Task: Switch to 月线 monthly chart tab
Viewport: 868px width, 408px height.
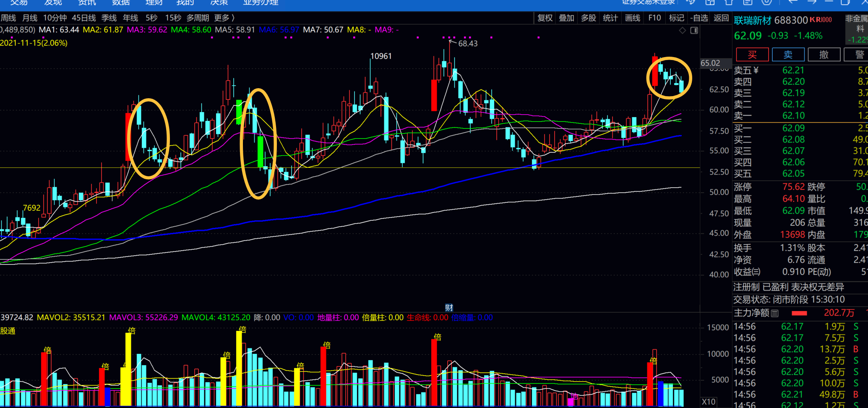Action: tap(29, 18)
